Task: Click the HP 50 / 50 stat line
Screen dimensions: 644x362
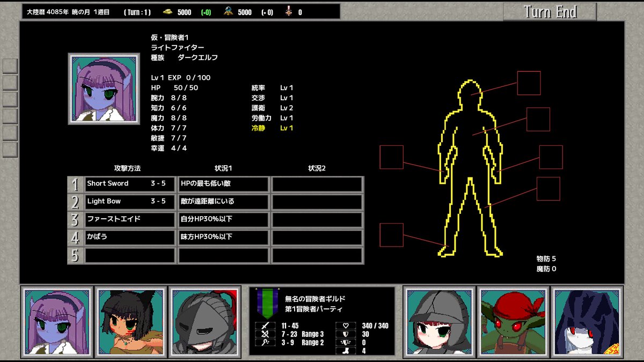Action: pos(174,87)
